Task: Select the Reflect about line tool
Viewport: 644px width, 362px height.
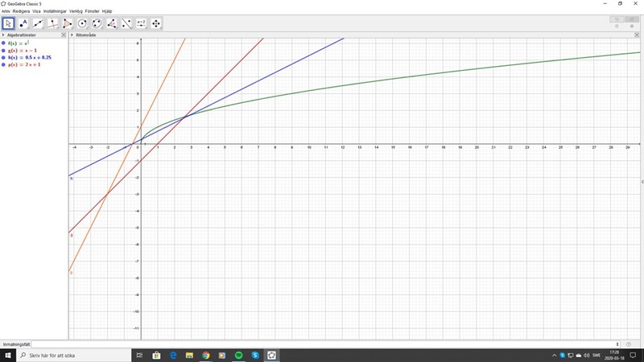Action: pyautogui.click(x=126, y=23)
